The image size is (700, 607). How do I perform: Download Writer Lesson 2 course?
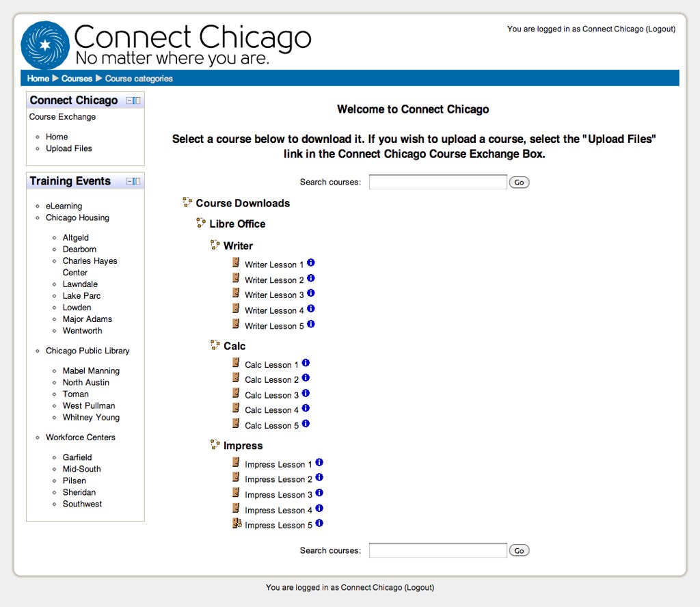coord(274,280)
